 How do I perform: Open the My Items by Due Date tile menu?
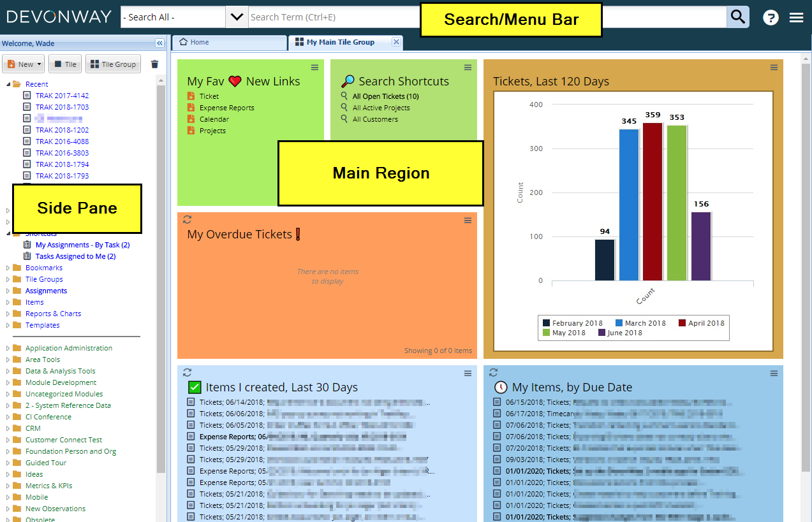(774, 373)
